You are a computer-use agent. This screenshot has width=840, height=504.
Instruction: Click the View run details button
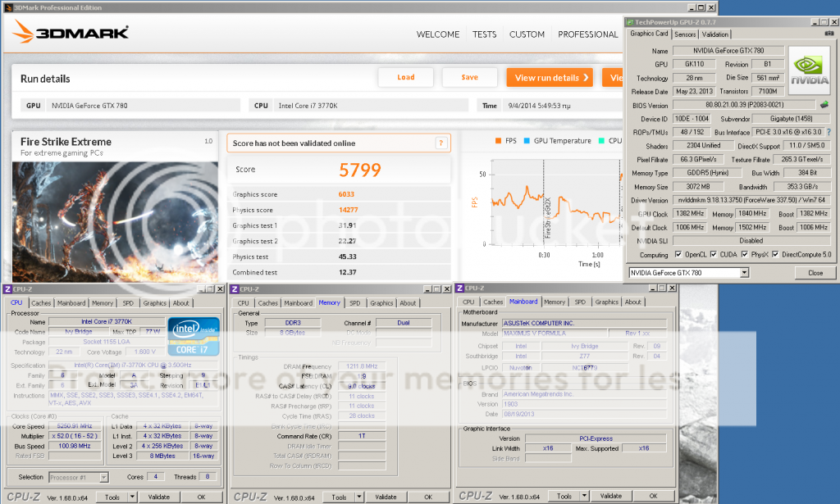point(549,78)
